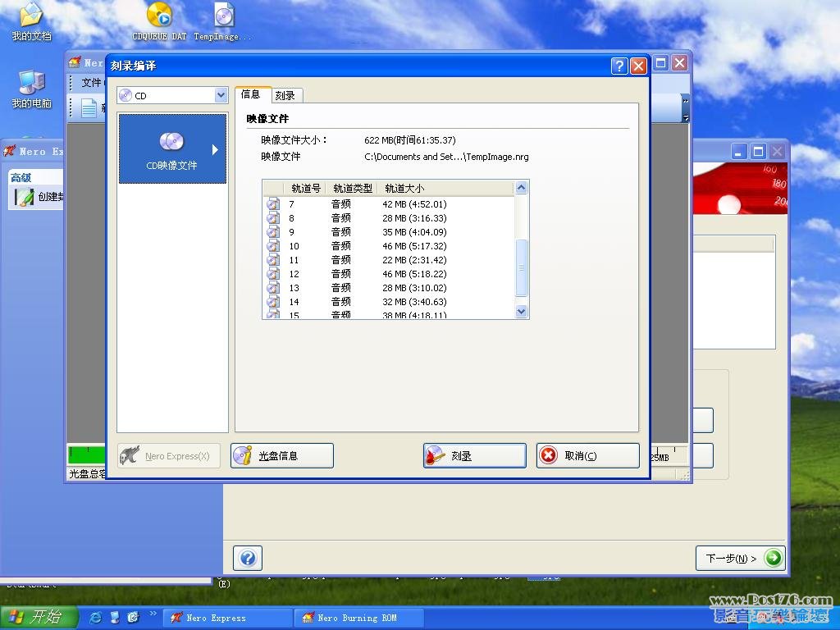The width and height of the screenshot is (840, 630).
Task: Click size 46 MB (5:18.22)
Action: [414, 274]
